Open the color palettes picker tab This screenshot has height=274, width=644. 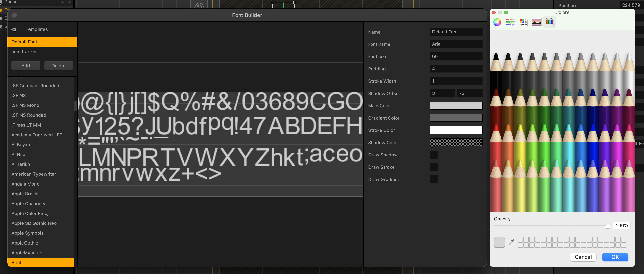[x=523, y=22]
